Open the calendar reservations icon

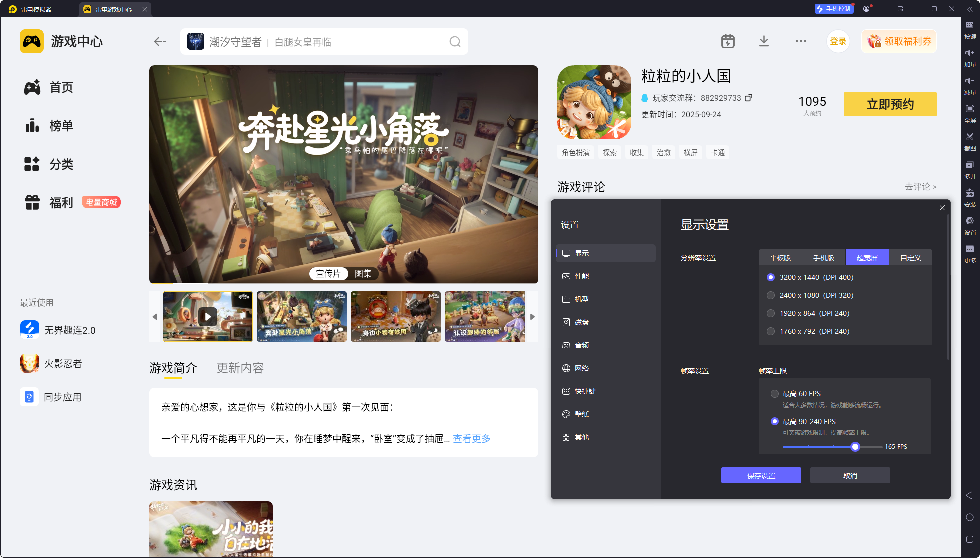pos(728,41)
